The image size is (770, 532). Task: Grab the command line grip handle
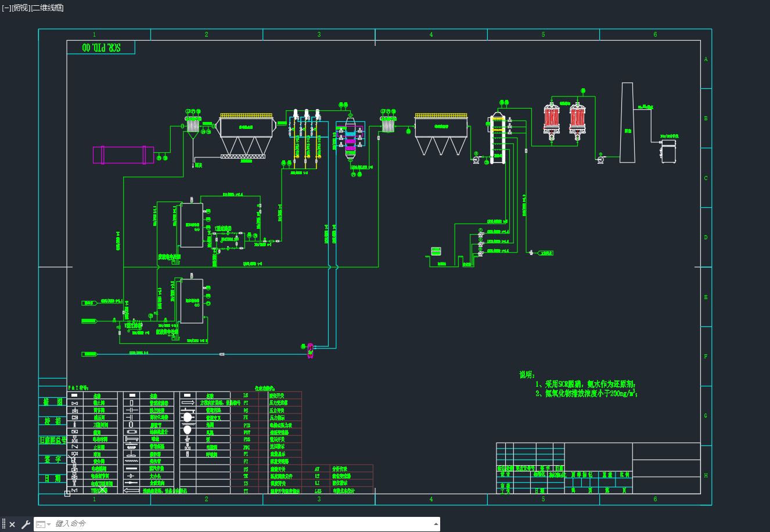click(4, 524)
